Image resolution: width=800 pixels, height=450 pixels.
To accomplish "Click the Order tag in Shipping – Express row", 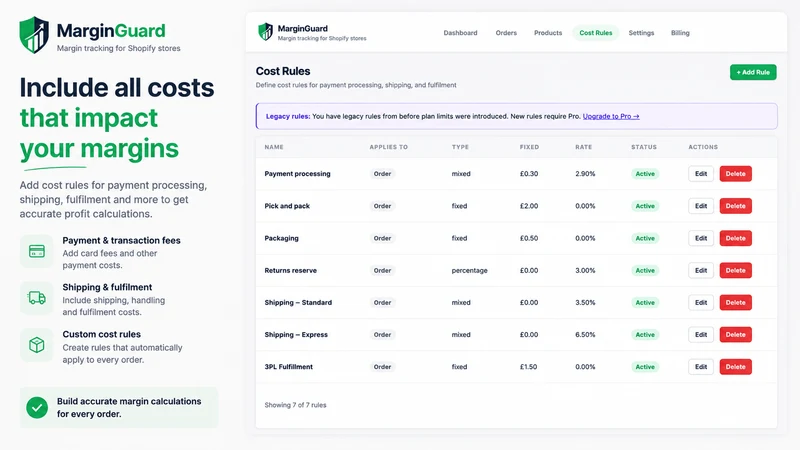I will [x=382, y=335].
